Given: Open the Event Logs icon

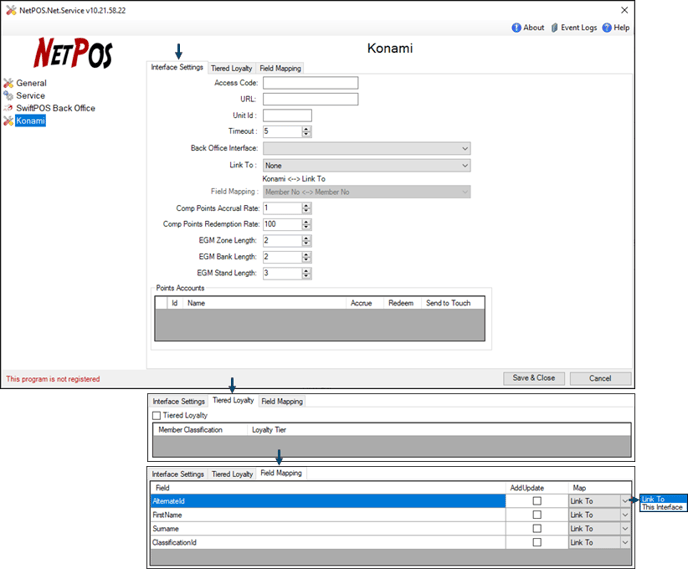Looking at the screenshot, I should [554, 28].
